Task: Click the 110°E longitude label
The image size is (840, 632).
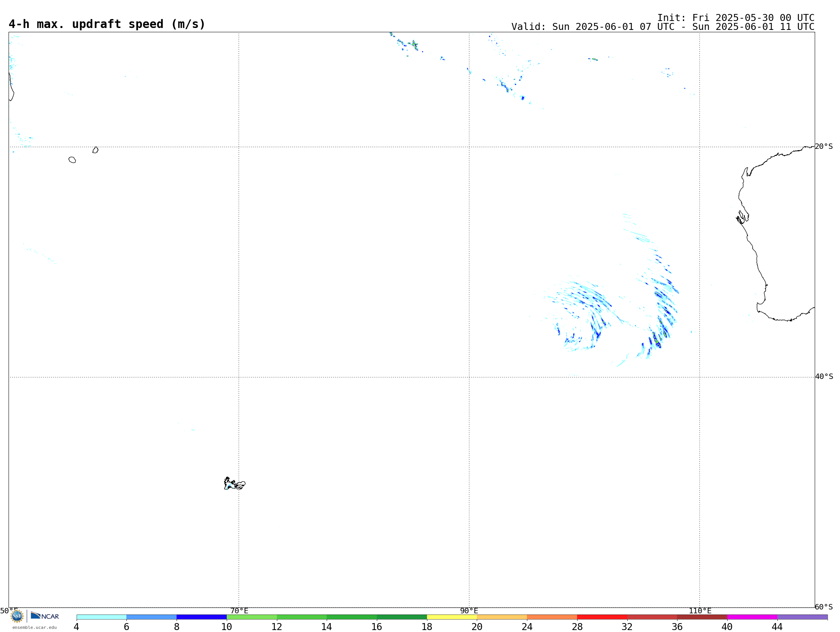Action: coord(700,611)
